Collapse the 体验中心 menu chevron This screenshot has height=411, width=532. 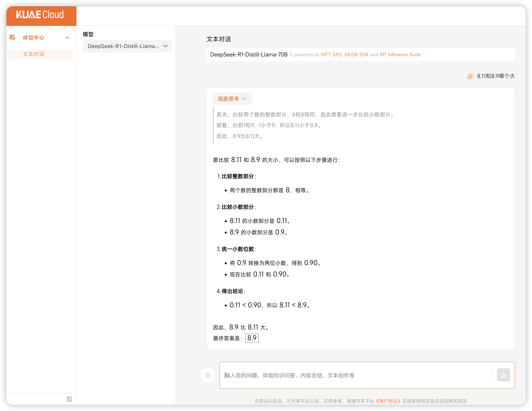click(67, 38)
